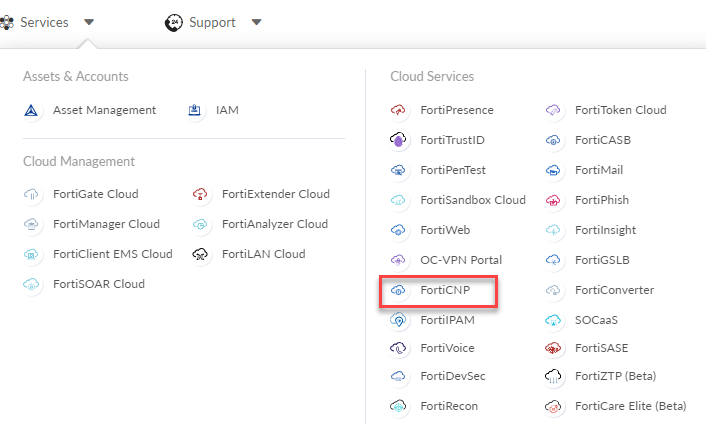Click the Asset Management icon

pyautogui.click(x=31, y=110)
